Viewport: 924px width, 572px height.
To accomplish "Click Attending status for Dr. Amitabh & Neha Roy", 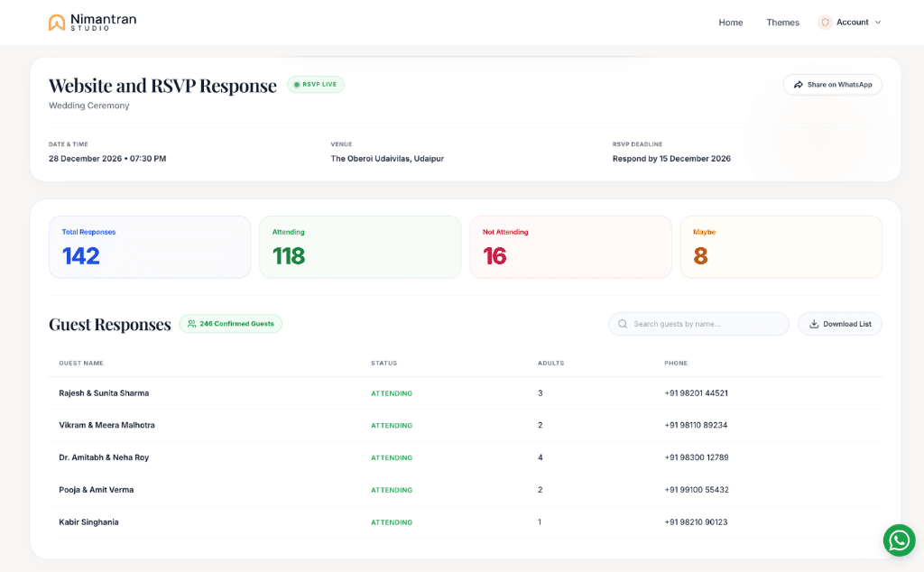I will [392, 457].
